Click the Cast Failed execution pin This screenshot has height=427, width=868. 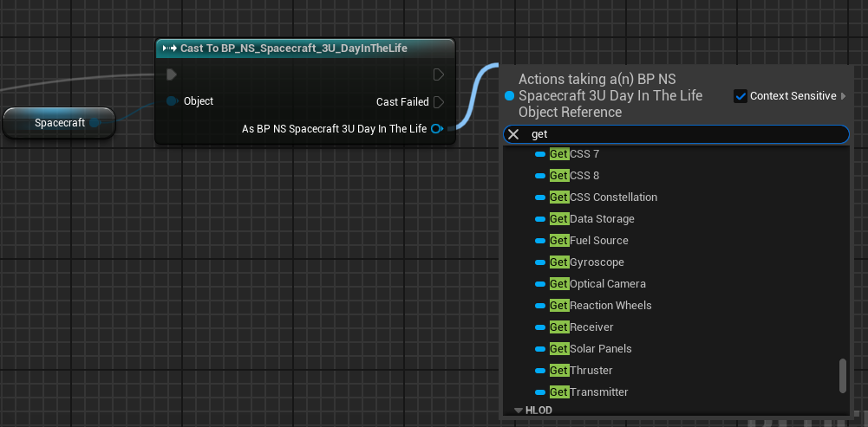[439, 102]
